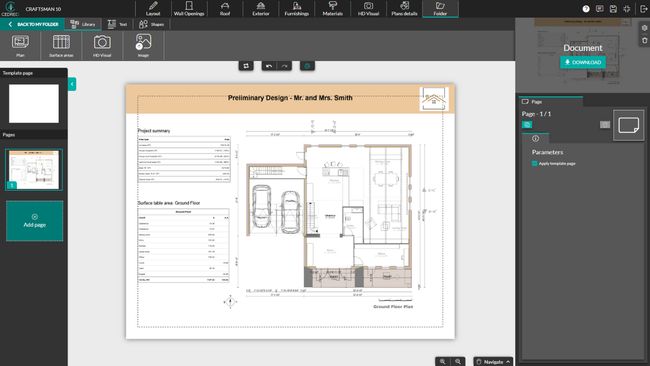This screenshot has width=650, height=366.
Task: Select the Text sub-tab
Action: 117,24
